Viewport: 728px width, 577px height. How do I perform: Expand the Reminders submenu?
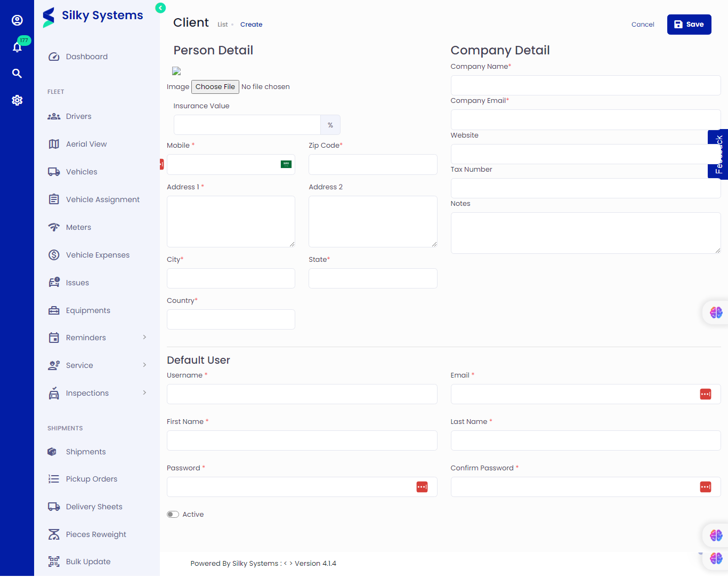[x=144, y=338]
